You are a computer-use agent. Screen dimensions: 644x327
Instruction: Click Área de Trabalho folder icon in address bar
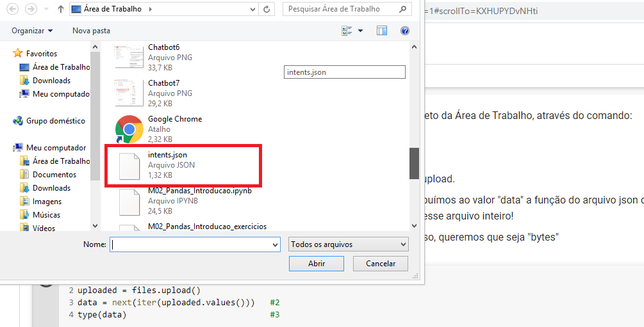pos(76,9)
